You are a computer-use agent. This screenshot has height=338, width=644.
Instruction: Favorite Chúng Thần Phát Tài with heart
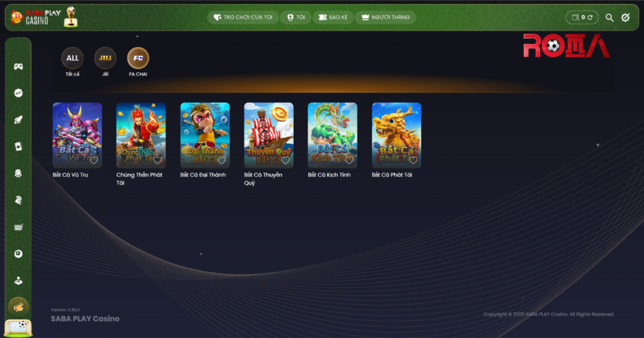click(x=158, y=160)
